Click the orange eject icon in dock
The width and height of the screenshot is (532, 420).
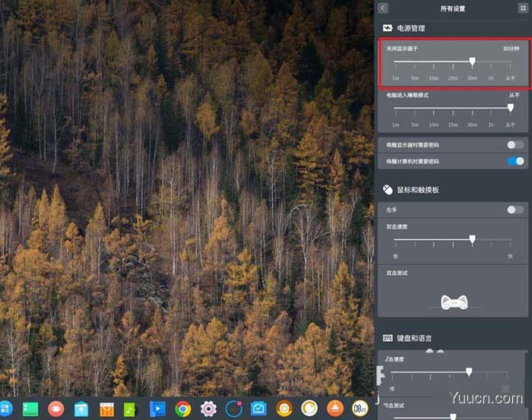[x=335, y=409]
